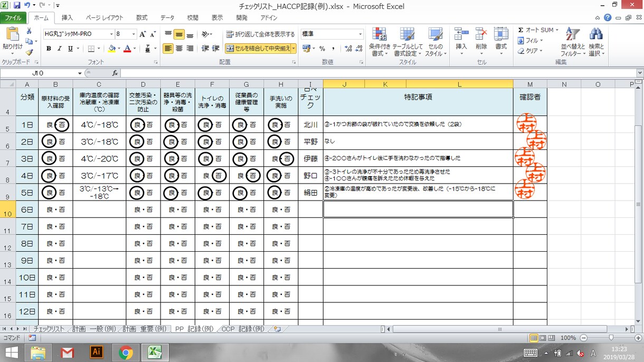The width and height of the screenshot is (644, 362).
Task: Open the ファイル File tab
Action: point(13,17)
